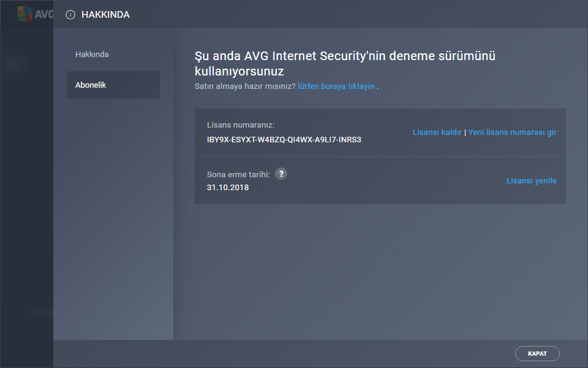Image resolution: width=588 pixels, height=368 pixels.
Task: Click the pipe separator between license links
Action: coord(465,132)
